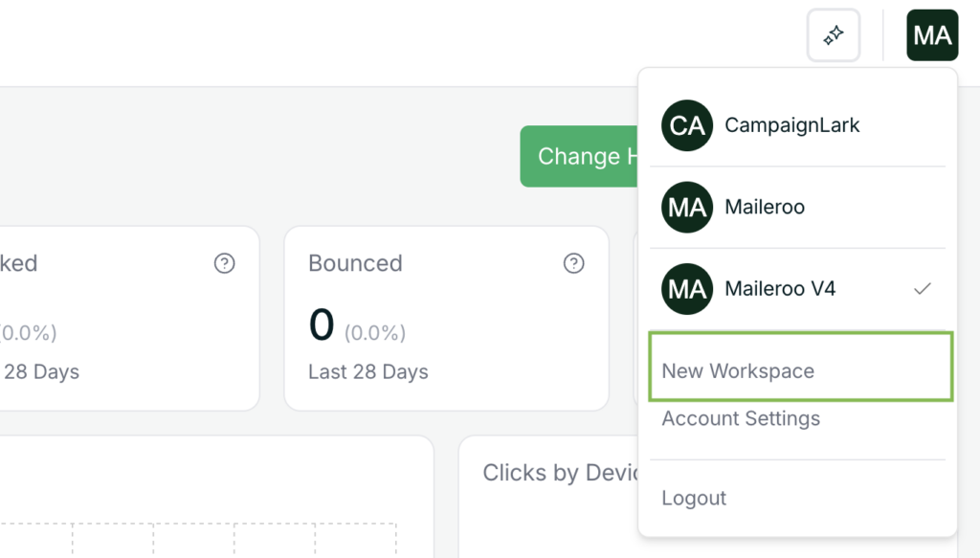
Task: Click the MA avatar beside Maileroo V4
Action: click(687, 288)
